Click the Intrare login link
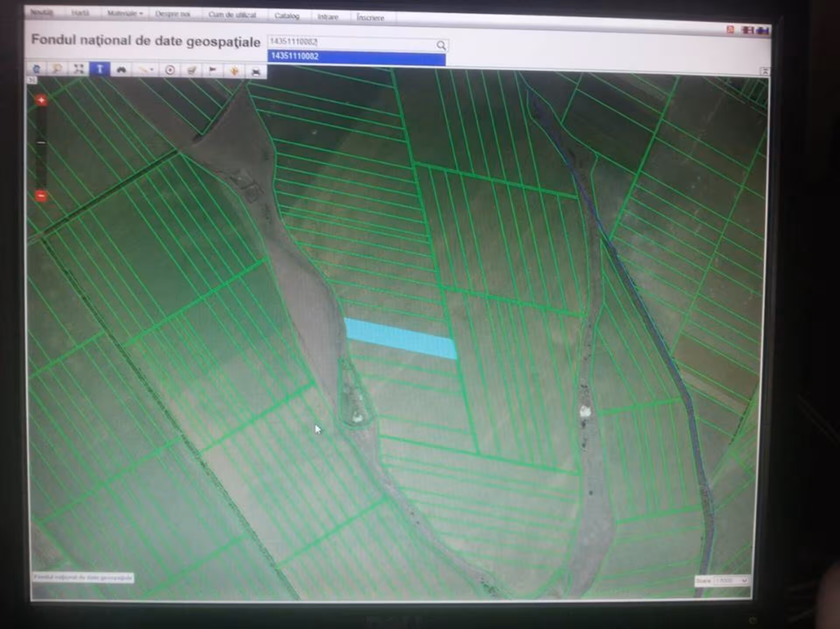The width and height of the screenshot is (840, 629). [328, 17]
